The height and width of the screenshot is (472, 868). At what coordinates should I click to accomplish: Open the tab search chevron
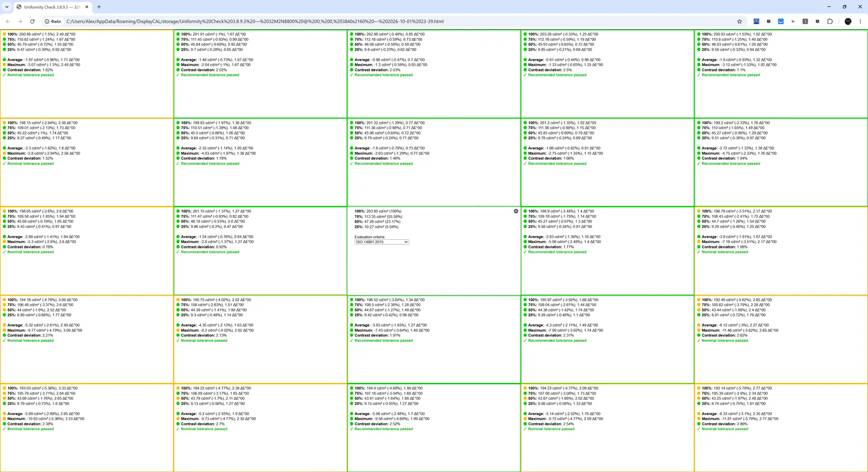(x=7, y=7)
